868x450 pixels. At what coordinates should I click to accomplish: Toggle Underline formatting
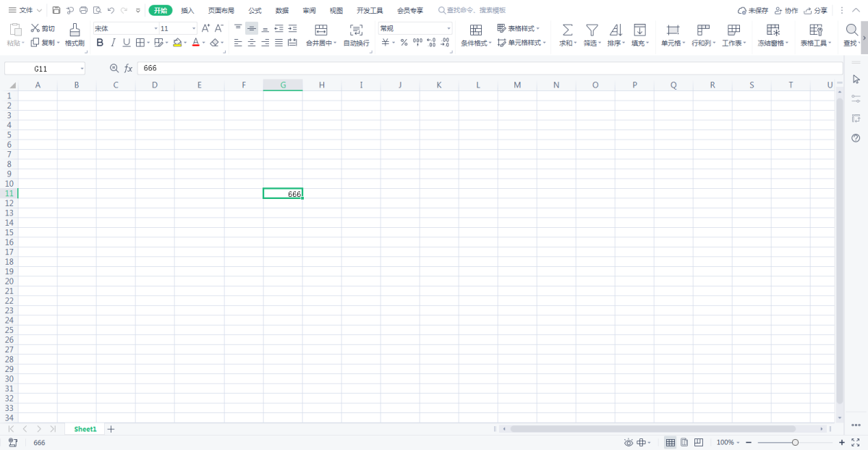pyautogui.click(x=127, y=43)
